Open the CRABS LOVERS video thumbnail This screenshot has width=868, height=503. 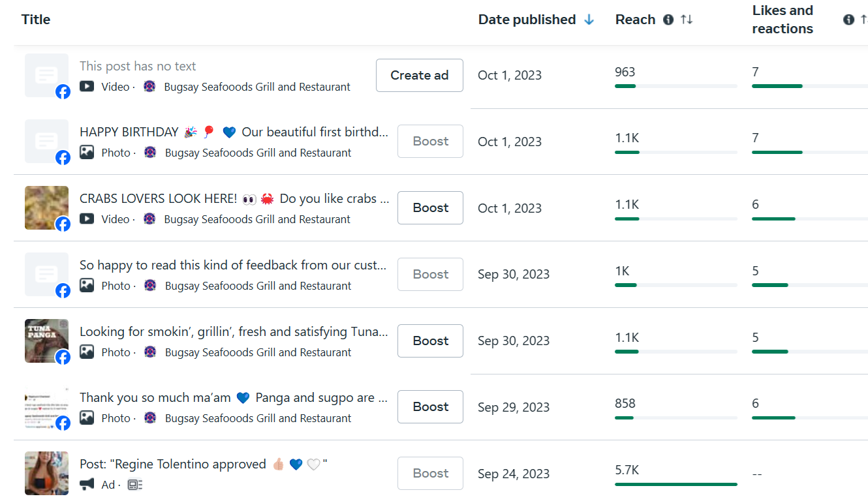click(x=46, y=207)
